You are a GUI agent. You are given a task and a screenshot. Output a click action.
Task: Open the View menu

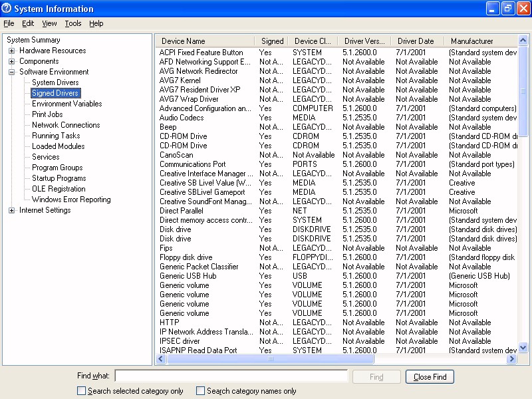coord(49,23)
